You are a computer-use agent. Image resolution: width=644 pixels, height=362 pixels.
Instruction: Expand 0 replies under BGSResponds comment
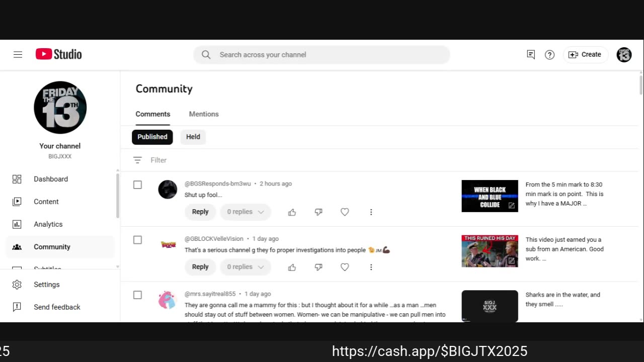246,212
